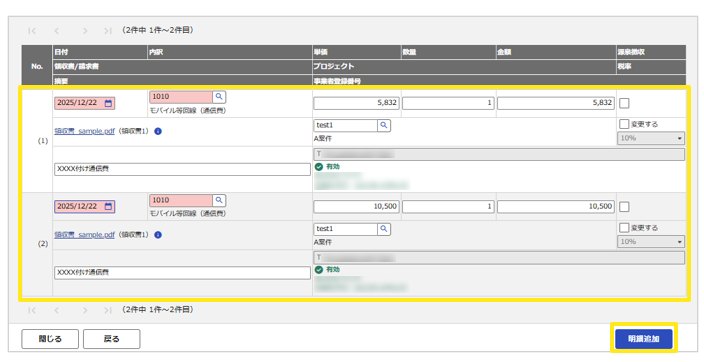Image resolution: width=704 pixels, height=362 pixels.
Task: Toggle withholding tax checkbox in row (2)
Action: click(624, 207)
